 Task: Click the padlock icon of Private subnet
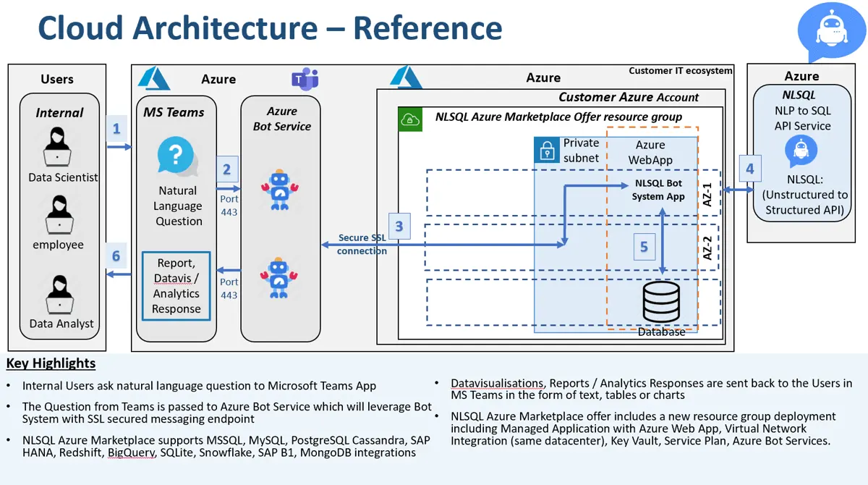click(x=546, y=150)
